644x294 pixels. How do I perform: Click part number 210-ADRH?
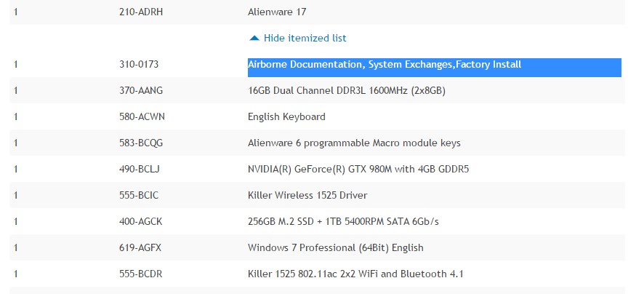(141, 12)
